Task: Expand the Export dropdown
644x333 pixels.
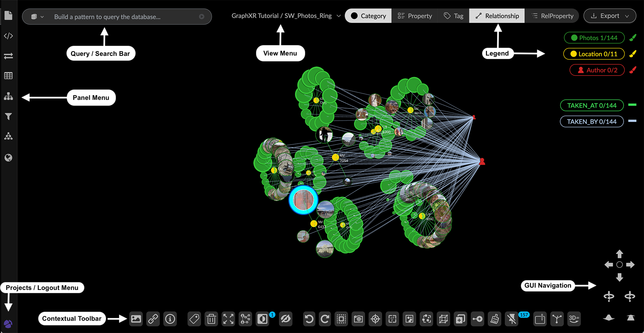Action: (x=609, y=16)
